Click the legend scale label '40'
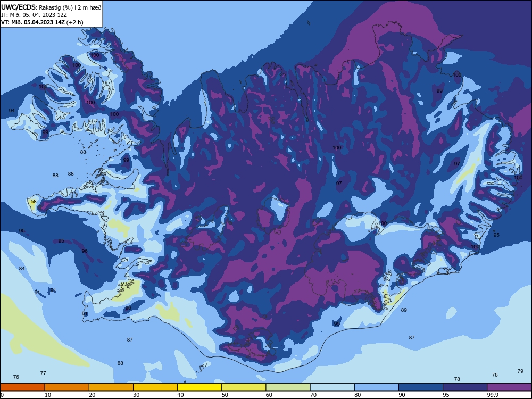 180,395
